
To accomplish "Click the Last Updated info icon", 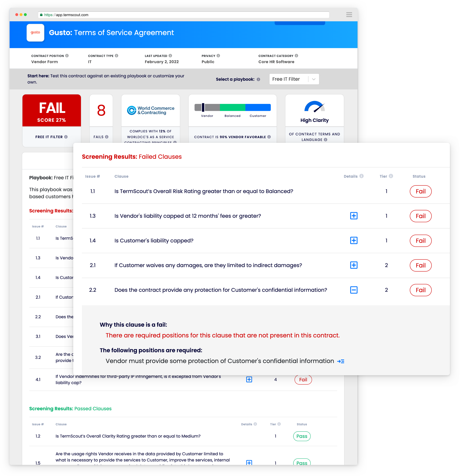I will [x=170, y=56].
